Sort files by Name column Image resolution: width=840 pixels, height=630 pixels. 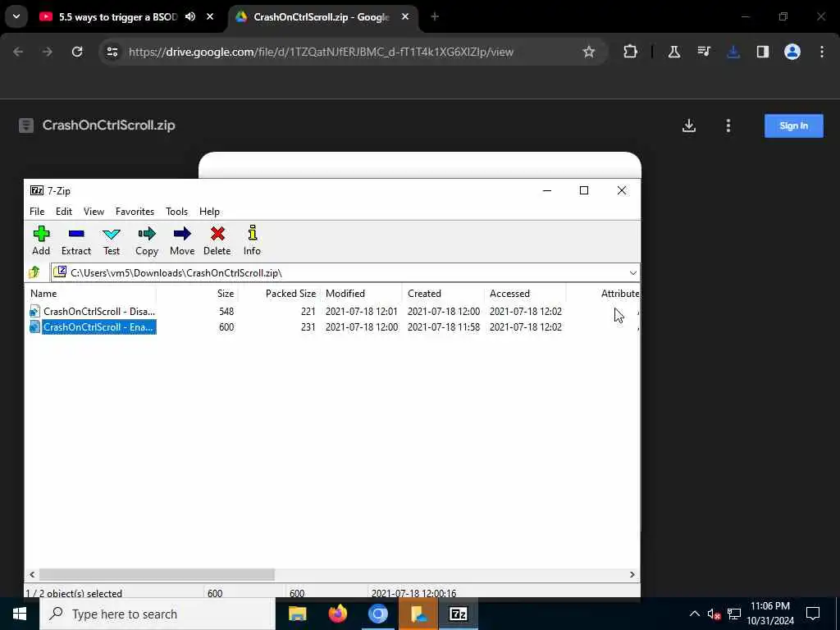coord(91,294)
